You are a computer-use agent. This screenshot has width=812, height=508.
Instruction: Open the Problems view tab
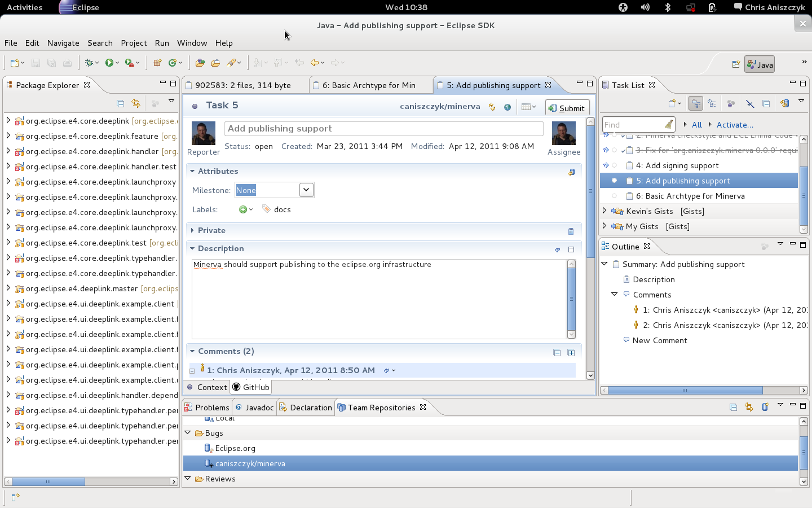click(207, 408)
